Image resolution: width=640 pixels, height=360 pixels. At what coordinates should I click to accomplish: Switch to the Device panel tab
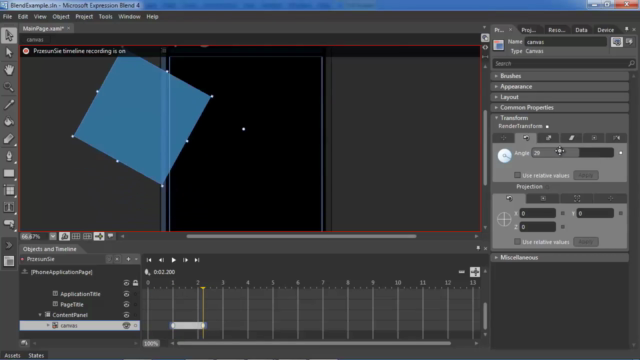tap(605, 30)
